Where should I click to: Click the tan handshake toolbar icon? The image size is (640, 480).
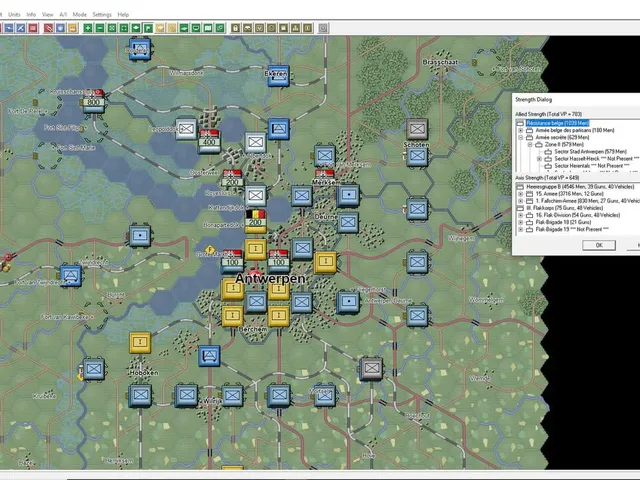[x=160, y=28]
